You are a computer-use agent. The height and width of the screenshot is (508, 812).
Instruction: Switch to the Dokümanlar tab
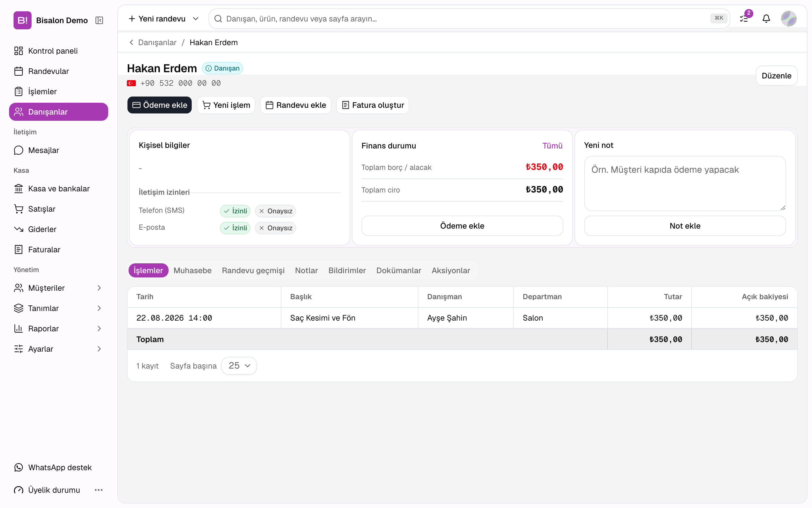399,270
